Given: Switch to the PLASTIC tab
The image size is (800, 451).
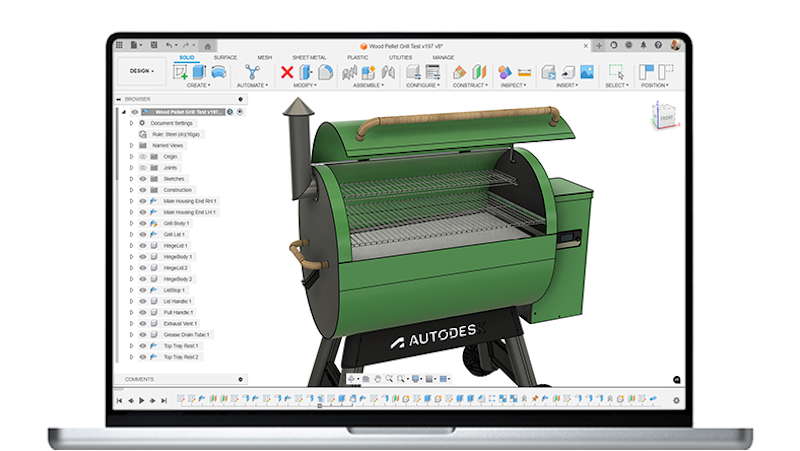Looking at the screenshot, I should [x=357, y=58].
